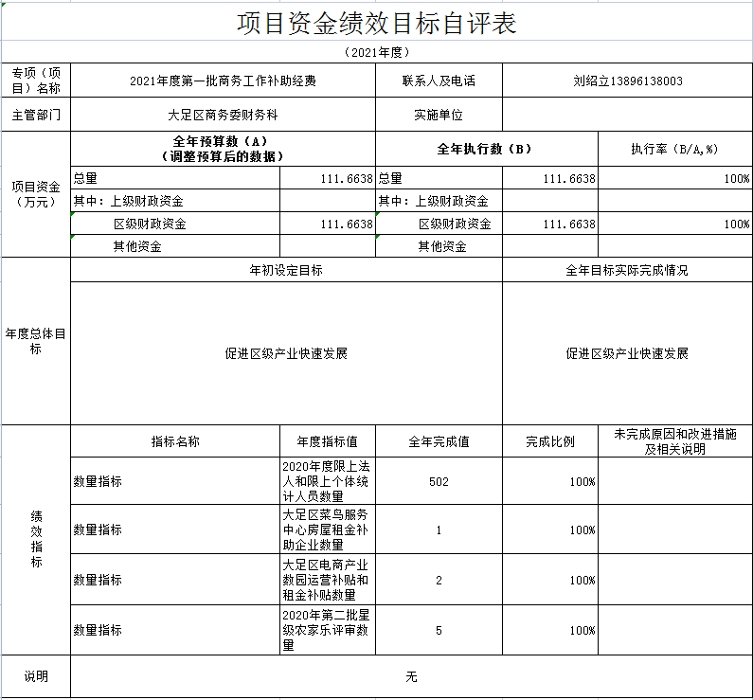Click the 100% rate in 区级财政资金 row
The width and height of the screenshot is (753, 700).
pos(675,224)
